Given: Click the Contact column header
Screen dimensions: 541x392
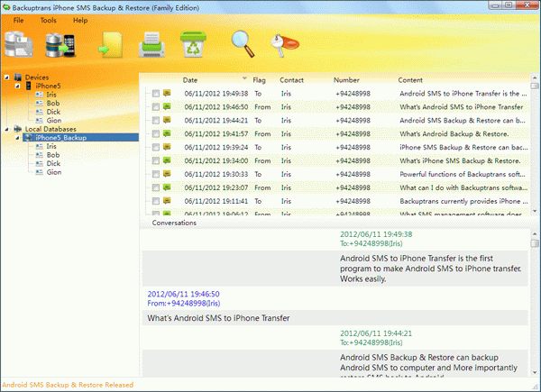Looking at the screenshot, I should click(x=291, y=80).
